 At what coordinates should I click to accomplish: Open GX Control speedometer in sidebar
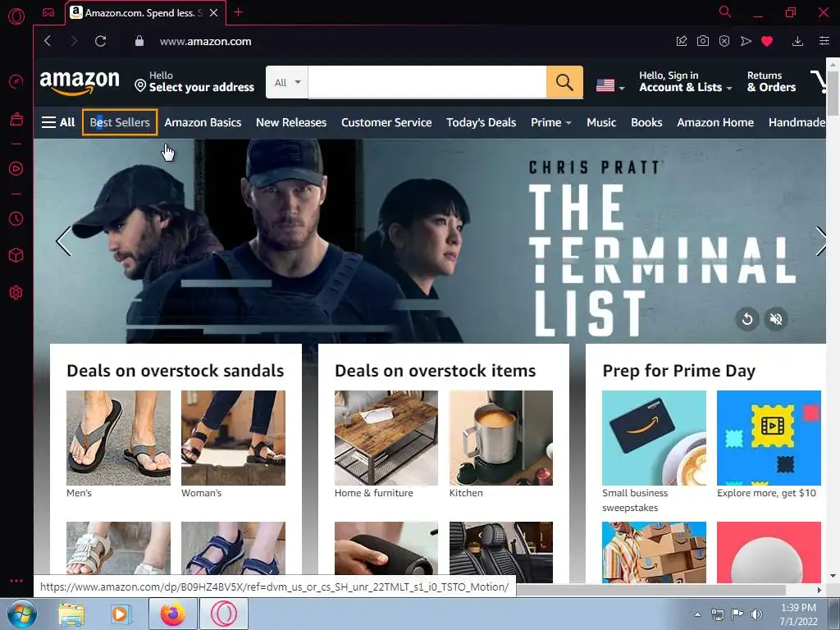16,81
